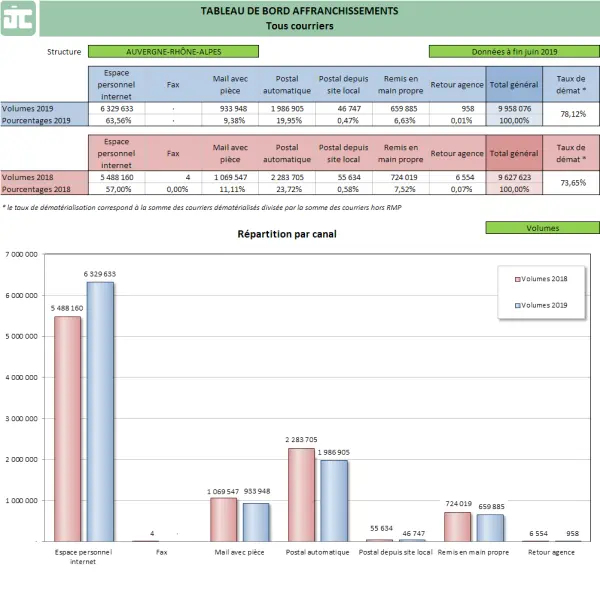
Task: Click the 2019 Remis en main propre bar
Action: click(x=490, y=528)
